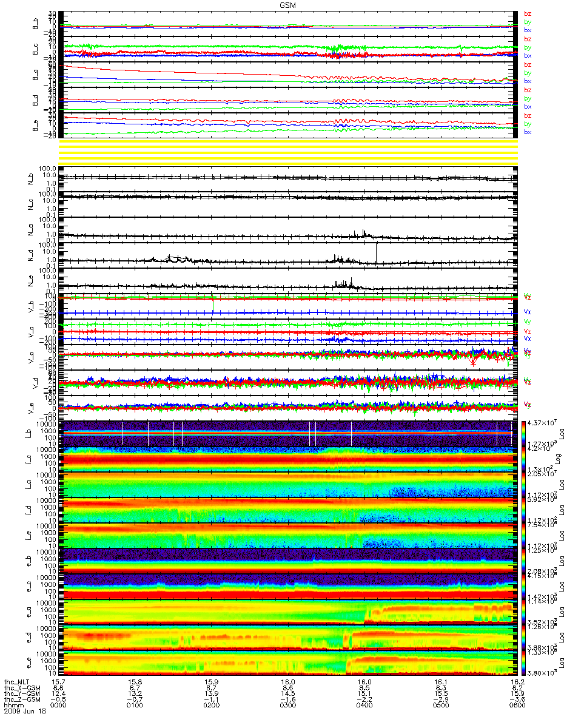The height and width of the screenshot is (728, 564).
Task: Click the green by legend of the B_c panel
Action: 528,47
